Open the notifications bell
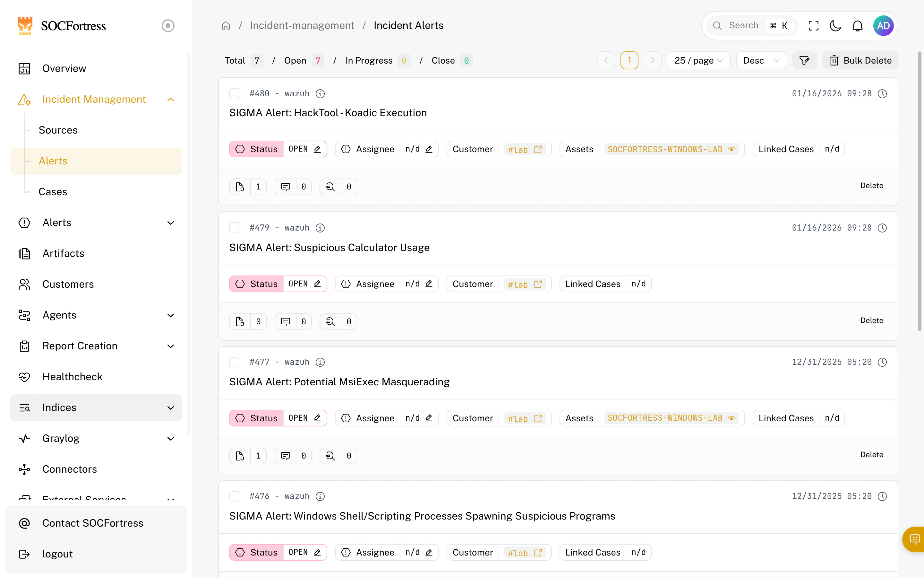 pos(858,26)
